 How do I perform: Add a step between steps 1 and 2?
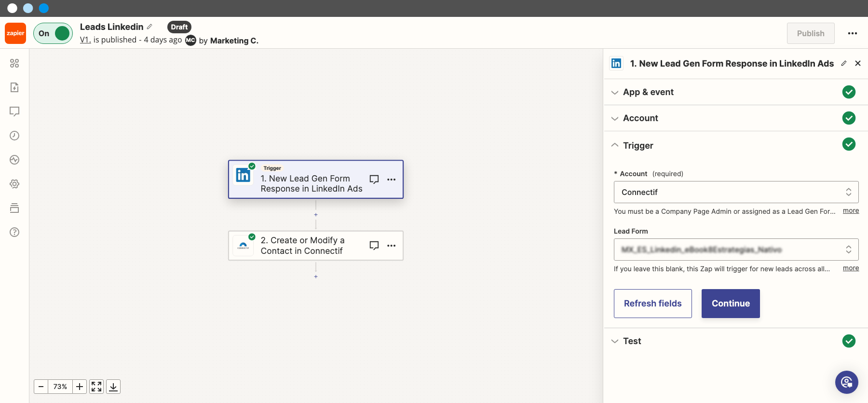pos(316,215)
